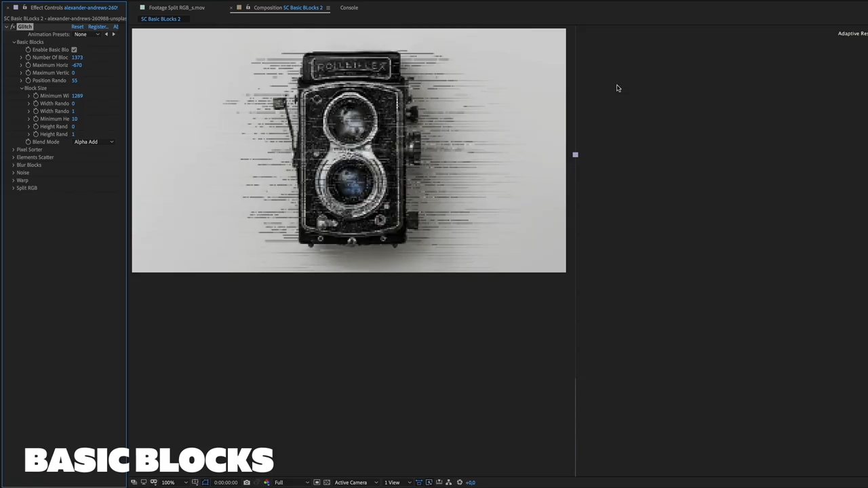The width and height of the screenshot is (868, 488).
Task: Toggle the Effect Controls panel lock icon
Action: [24, 7]
